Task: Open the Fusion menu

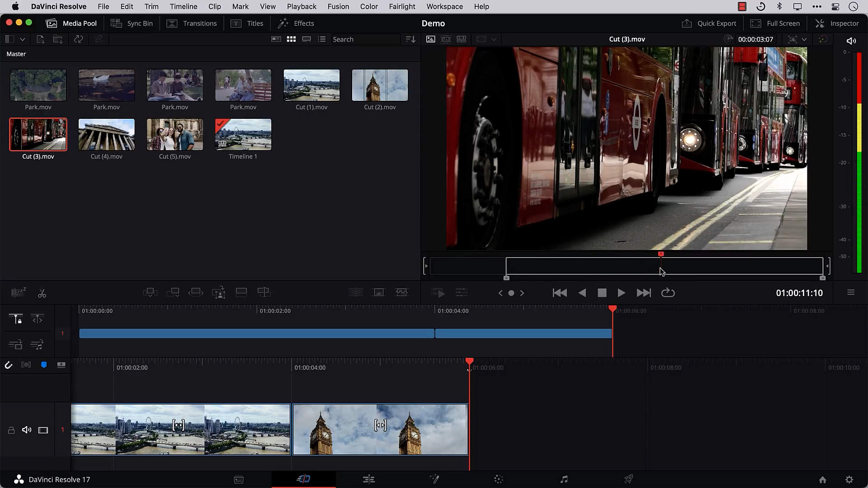Action: click(x=338, y=6)
